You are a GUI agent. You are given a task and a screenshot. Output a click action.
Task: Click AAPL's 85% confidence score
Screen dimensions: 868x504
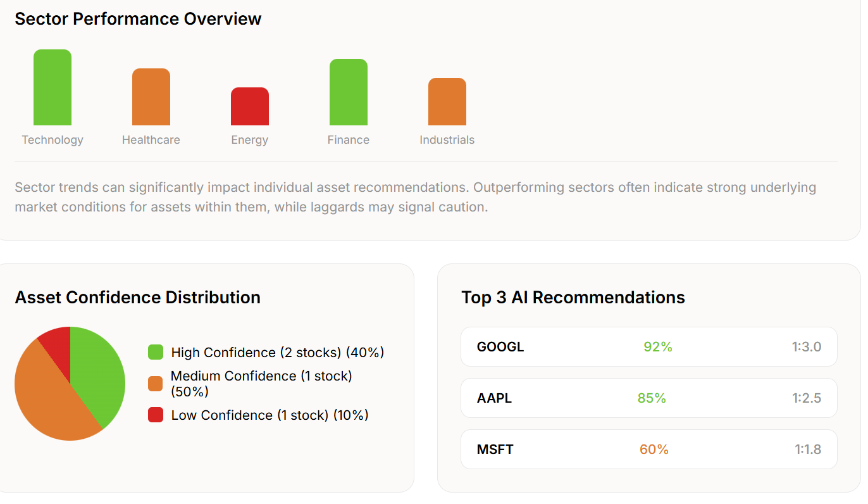click(x=652, y=398)
